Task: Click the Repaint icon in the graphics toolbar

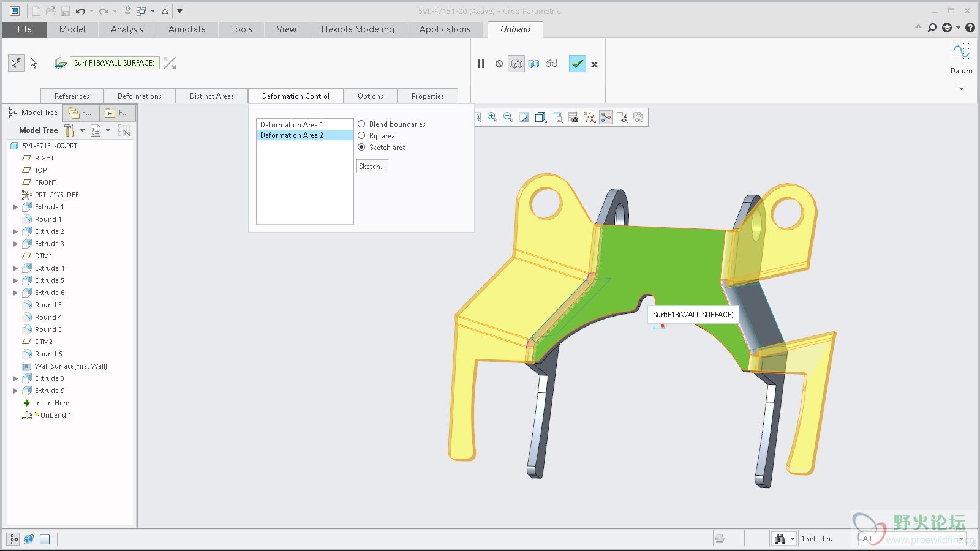Action: pos(524,117)
